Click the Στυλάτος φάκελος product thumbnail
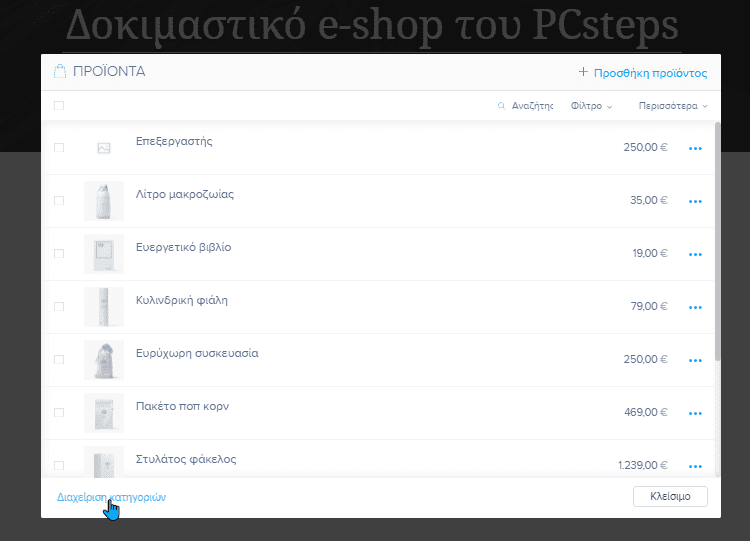Image resolution: width=750 pixels, height=541 pixels. (104, 462)
